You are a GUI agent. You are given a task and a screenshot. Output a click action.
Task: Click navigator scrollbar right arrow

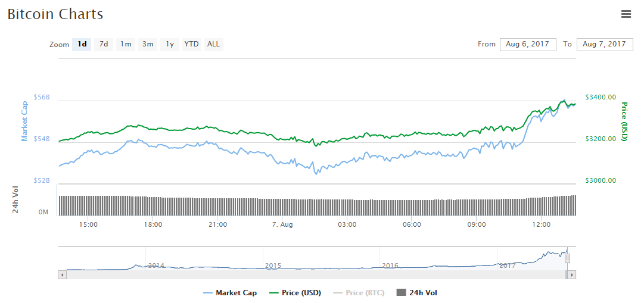click(572, 274)
